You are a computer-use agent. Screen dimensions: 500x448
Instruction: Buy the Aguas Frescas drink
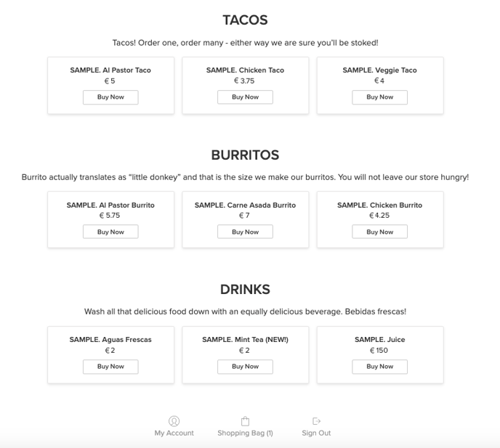pos(110,367)
